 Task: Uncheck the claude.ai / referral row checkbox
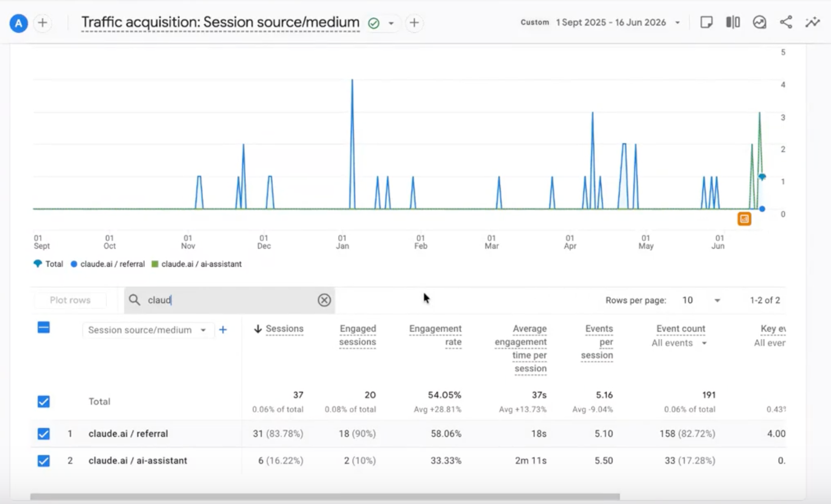(x=44, y=434)
